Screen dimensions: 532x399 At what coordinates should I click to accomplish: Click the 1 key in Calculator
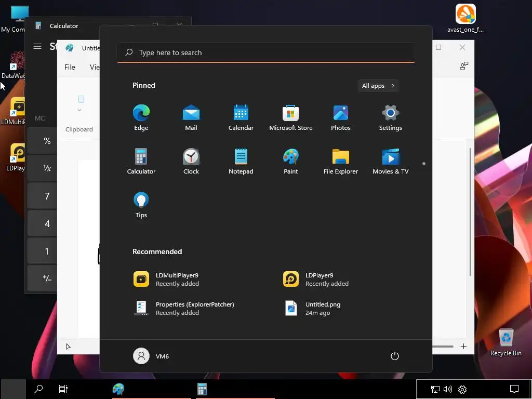(x=42, y=251)
